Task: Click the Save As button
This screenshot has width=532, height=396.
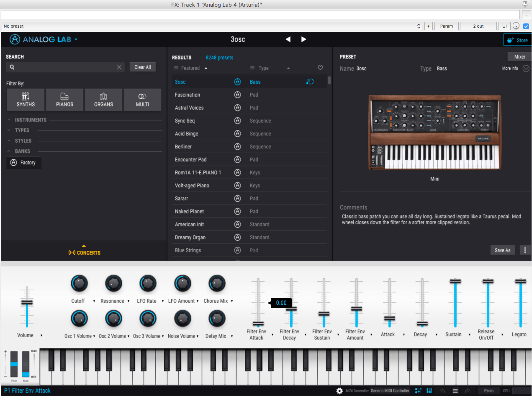Action: click(x=502, y=250)
